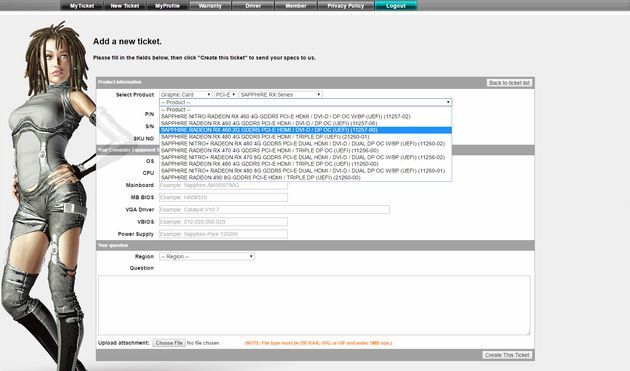
Task: Open the MyTicket tab
Action: click(82, 6)
